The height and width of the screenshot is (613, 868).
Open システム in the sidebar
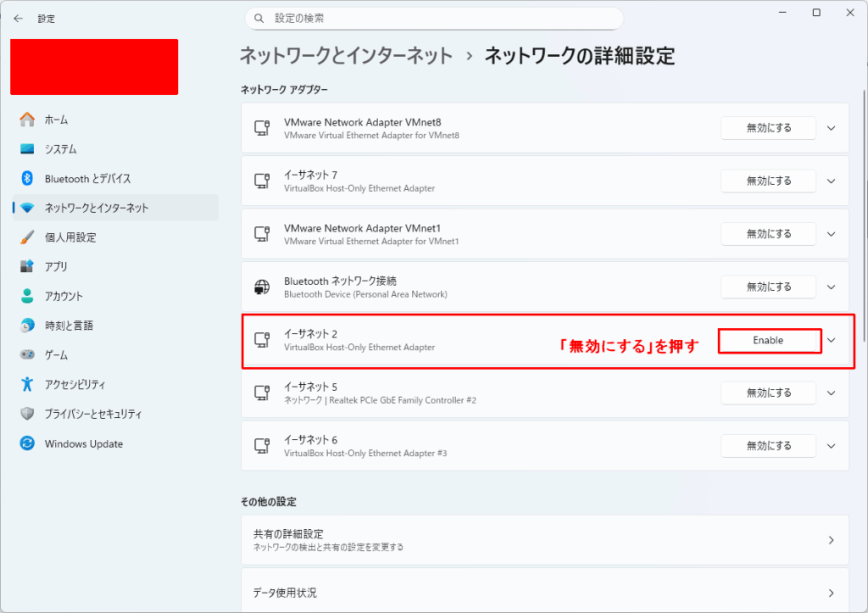[61, 149]
